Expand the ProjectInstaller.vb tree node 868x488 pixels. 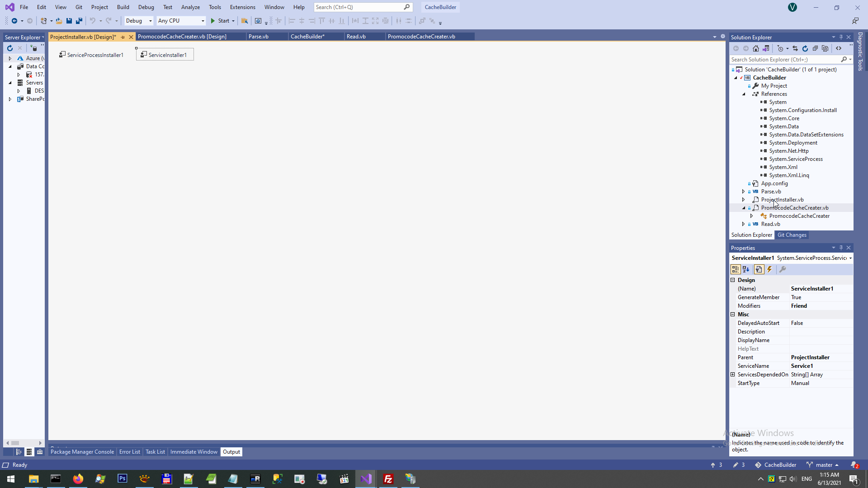click(x=743, y=200)
